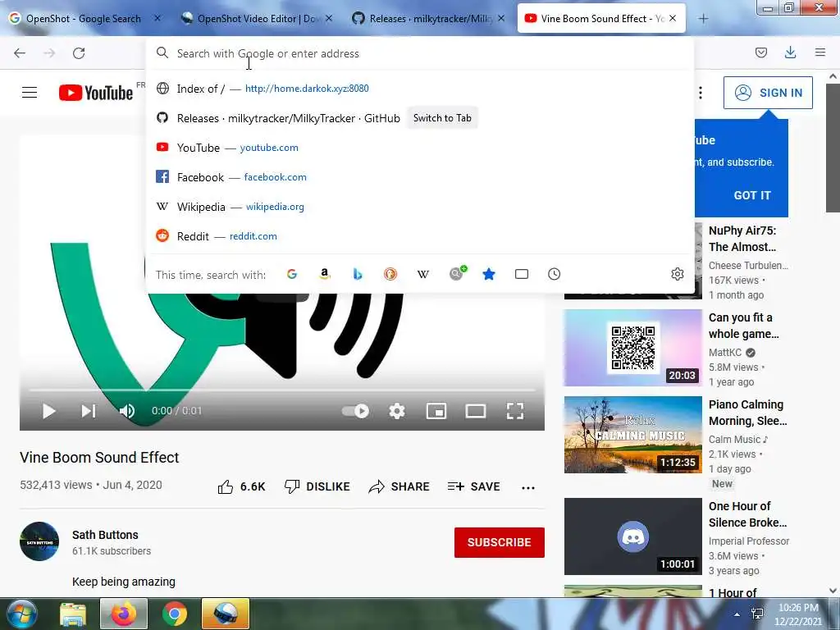The width and height of the screenshot is (840, 630).
Task: Search this time with Google icon
Action: pyautogui.click(x=292, y=274)
